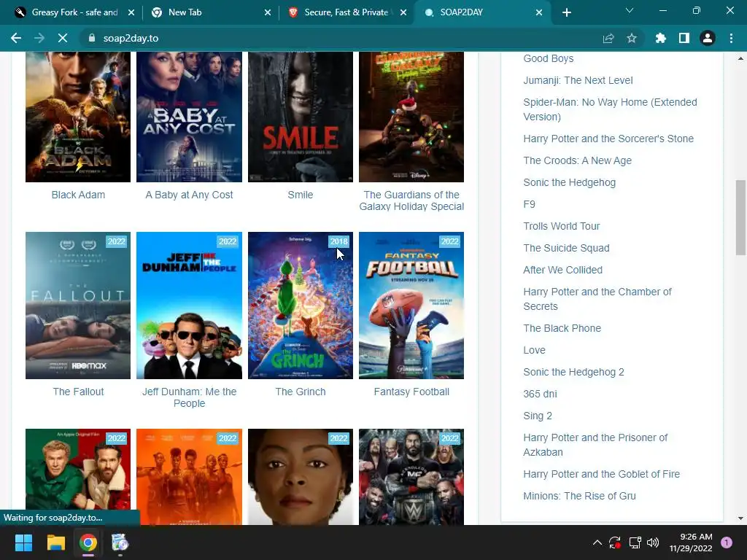Viewport: 747px width, 560px height.
Task: Open the notification badge icon
Action: click(727, 542)
